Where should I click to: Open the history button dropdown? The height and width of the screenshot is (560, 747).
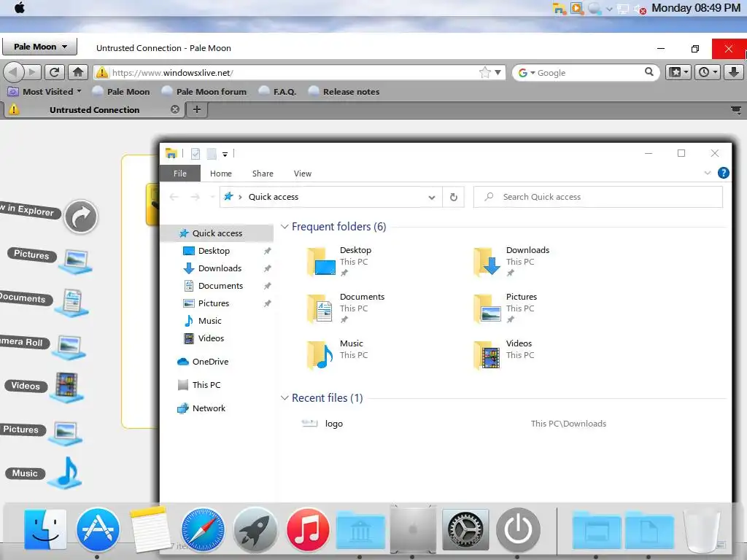coord(707,72)
